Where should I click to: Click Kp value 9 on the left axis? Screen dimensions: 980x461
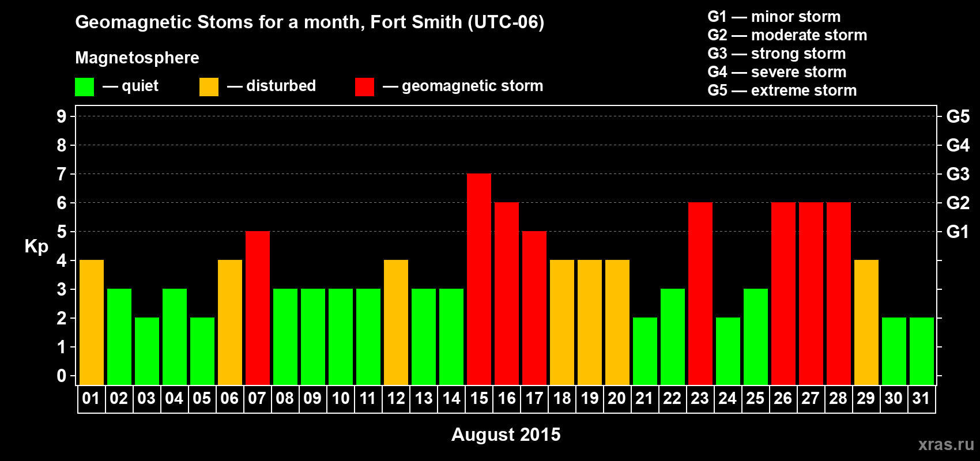point(62,116)
